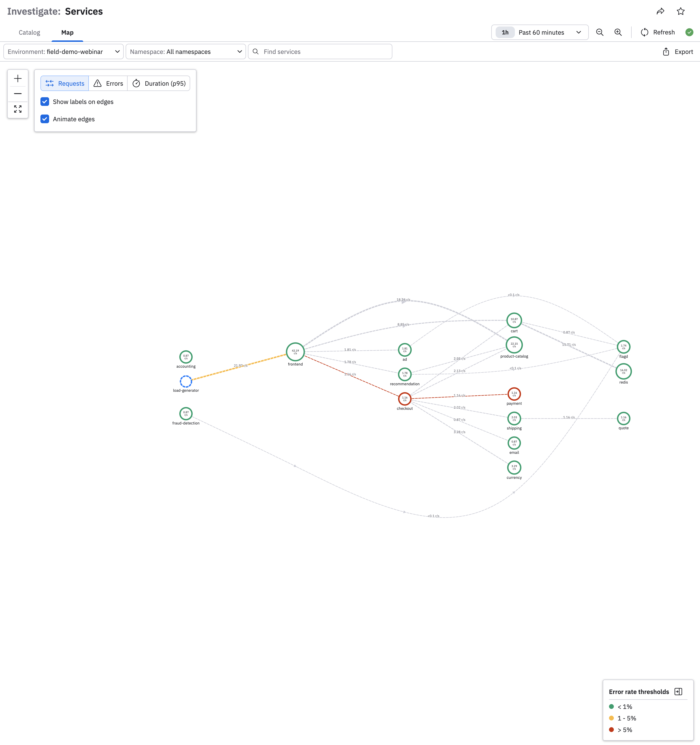Expand the Namespace All namespaces dropdown
Viewport: 700px width, 745px height.
186,52
